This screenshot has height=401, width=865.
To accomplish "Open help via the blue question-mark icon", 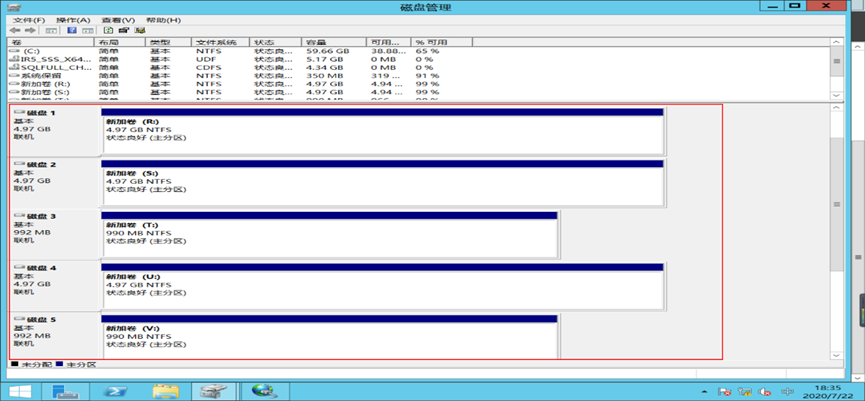I will click(72, 30).
